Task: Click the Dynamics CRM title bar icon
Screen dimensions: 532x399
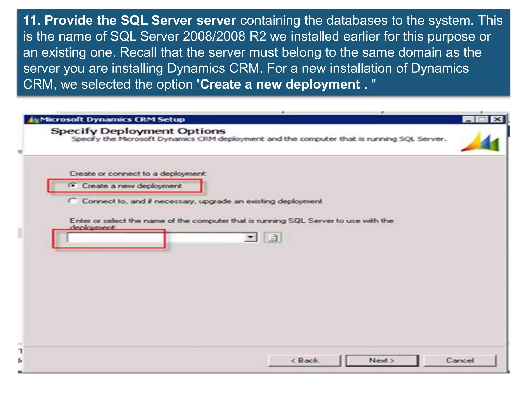Action: pos(33,120)
